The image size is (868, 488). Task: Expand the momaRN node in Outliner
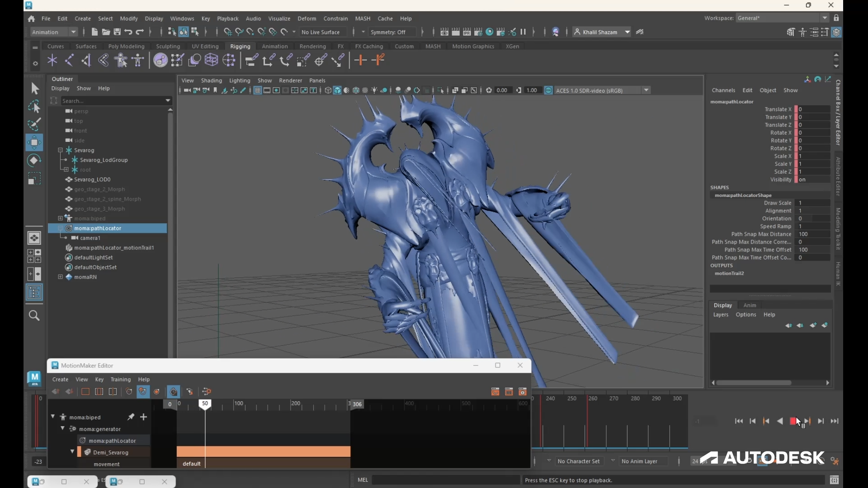pyautogui.click(x=60, y=277)
